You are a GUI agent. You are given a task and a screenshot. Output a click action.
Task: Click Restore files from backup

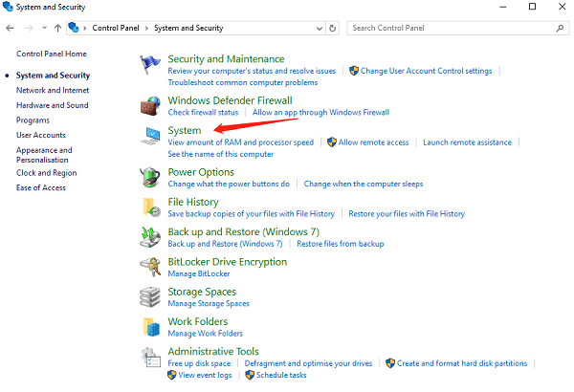pyautogui.click(x=341, y=244)
